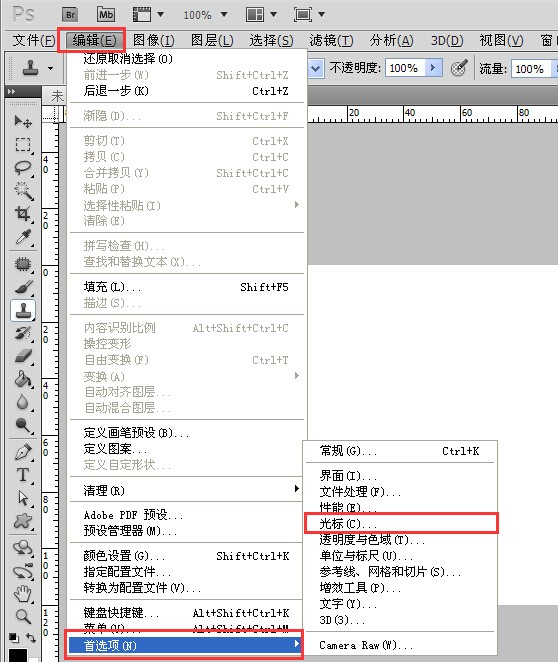
Task: Select the Spot Healing Brush tool
Action: [23, 264]
